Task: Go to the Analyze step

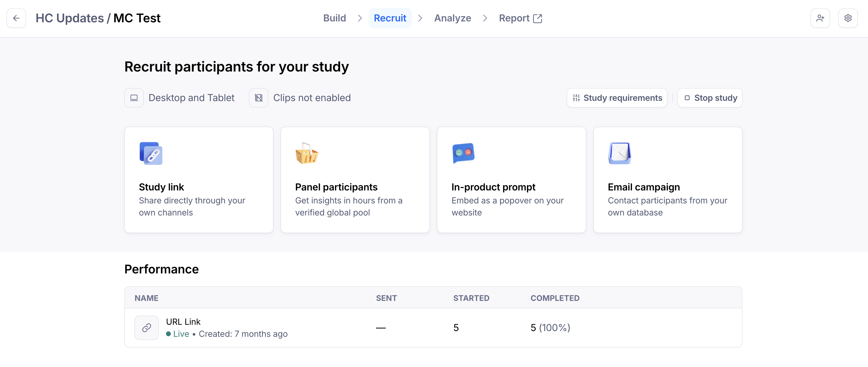Action: pos(452,18)
